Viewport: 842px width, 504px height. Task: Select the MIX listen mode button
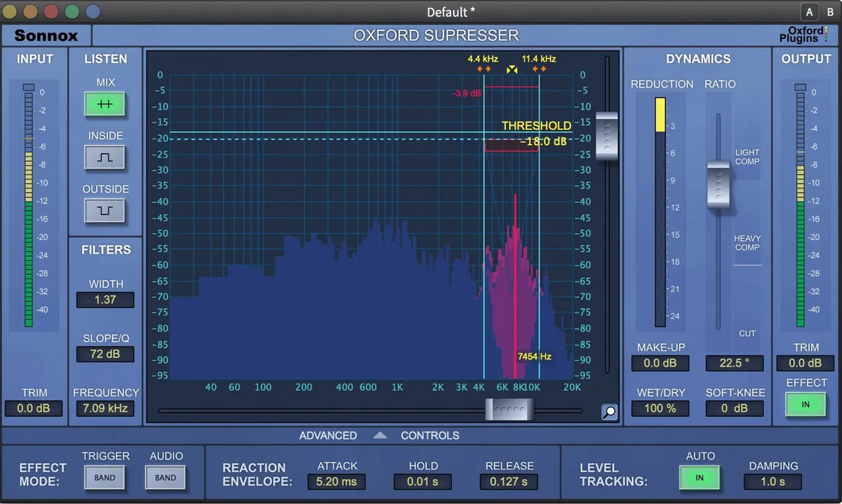click(105, 104)
